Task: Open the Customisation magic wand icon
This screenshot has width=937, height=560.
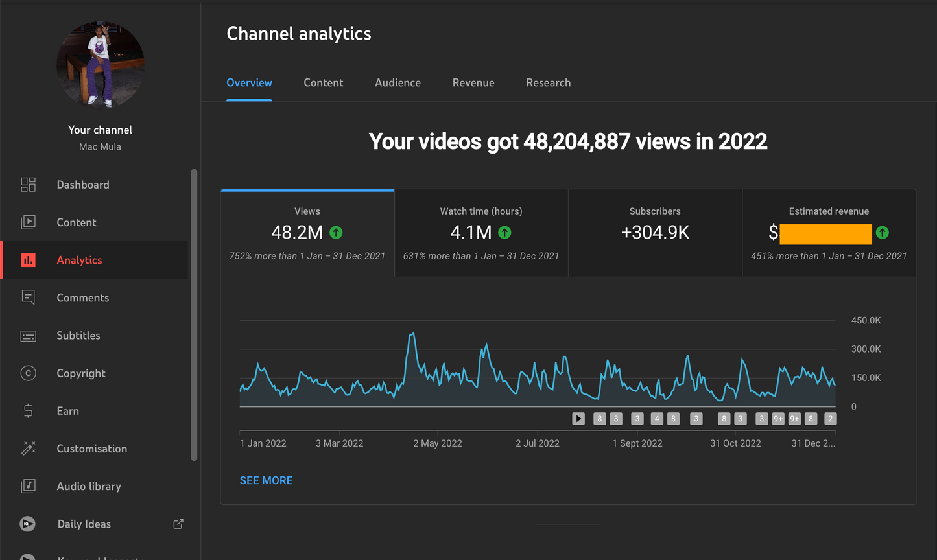Action: tap(28, 449)
